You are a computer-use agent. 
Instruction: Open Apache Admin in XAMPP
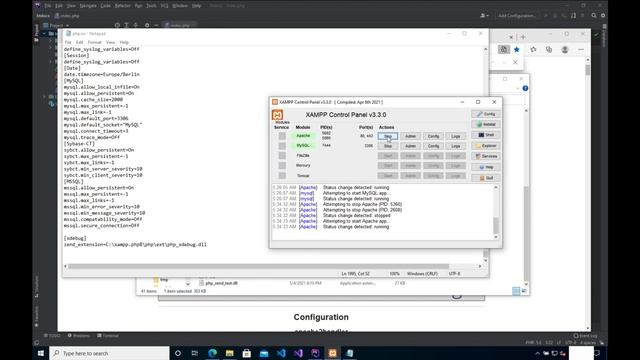pyautogui.click(x=410, y=136)
